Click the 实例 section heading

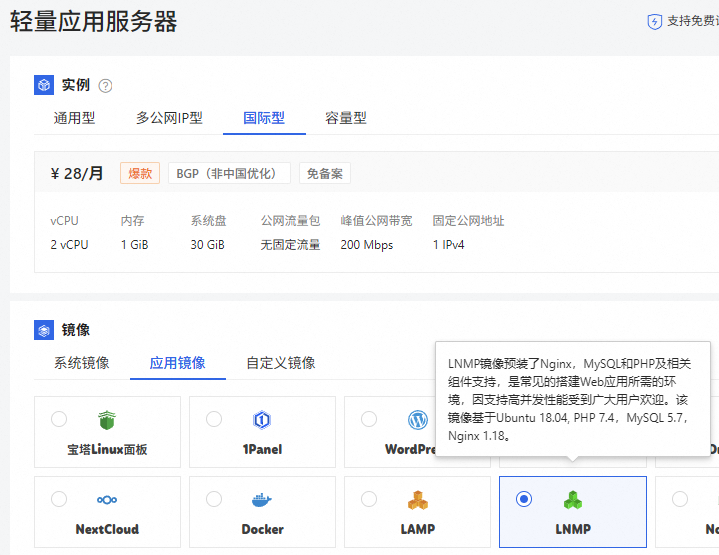pos(76,85)
